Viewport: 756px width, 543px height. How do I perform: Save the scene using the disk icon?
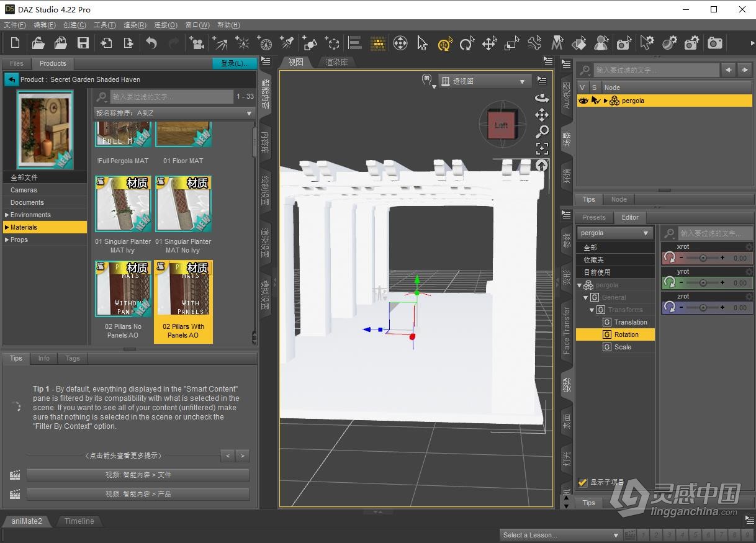pyautogui.click(x=83, y=43)
